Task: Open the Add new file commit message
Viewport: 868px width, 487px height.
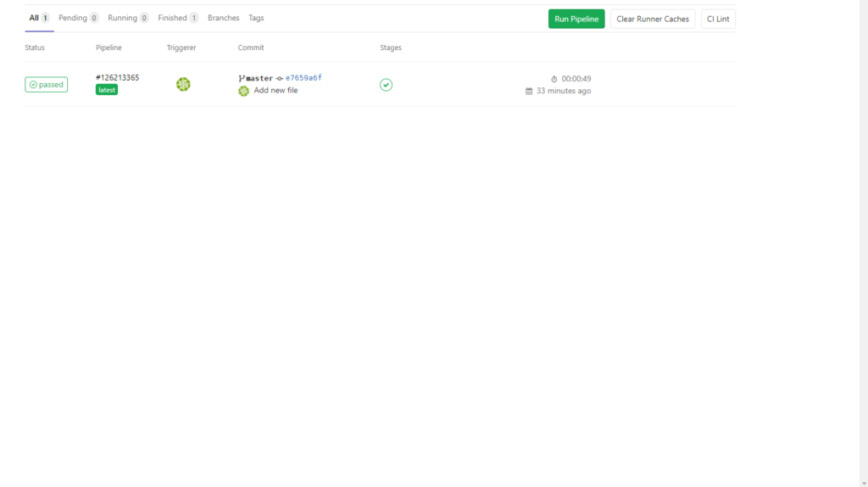Action: [275, 90]
